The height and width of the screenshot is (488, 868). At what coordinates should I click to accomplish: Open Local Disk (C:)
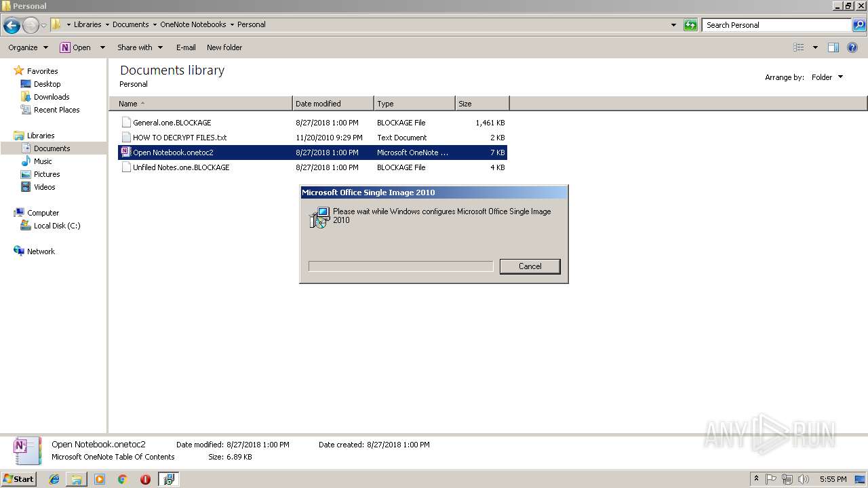coord(57,226)
